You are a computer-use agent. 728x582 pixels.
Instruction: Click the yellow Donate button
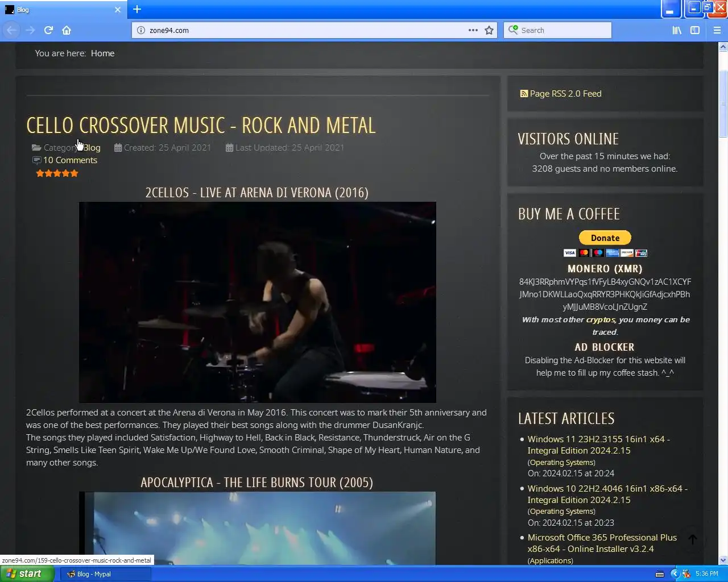tap(605, 238)
